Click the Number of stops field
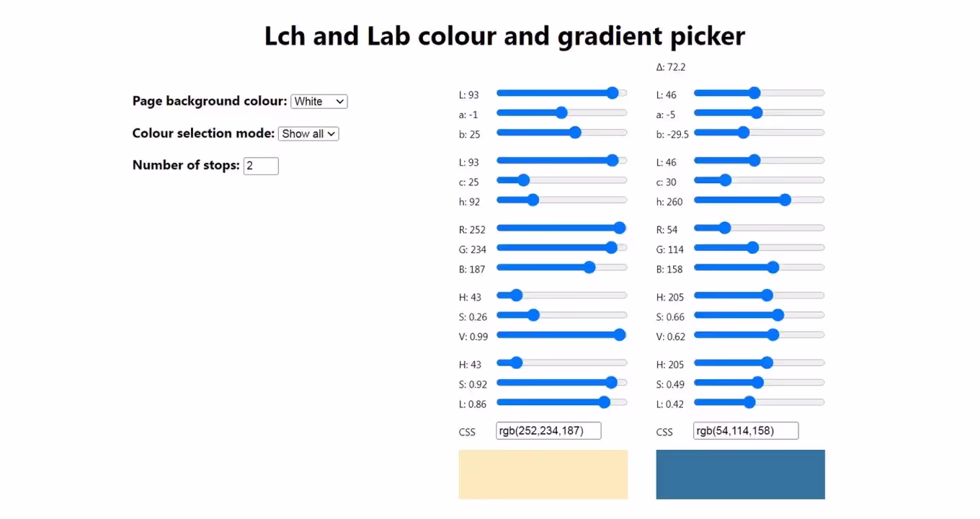Screen dimensions: 980x519 tap(260, 166)
